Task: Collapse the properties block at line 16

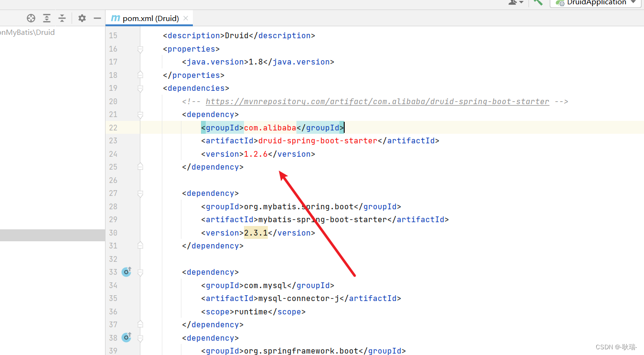Action: click(x=140, y=49)
